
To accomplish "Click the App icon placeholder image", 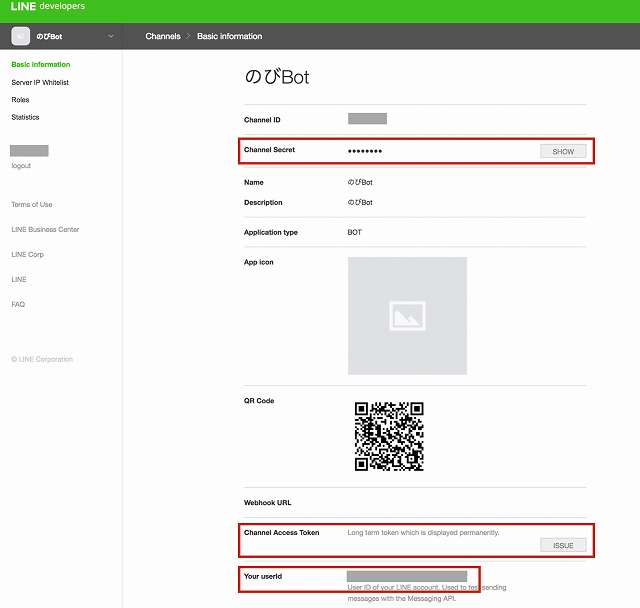I will (x=407, y=316).
